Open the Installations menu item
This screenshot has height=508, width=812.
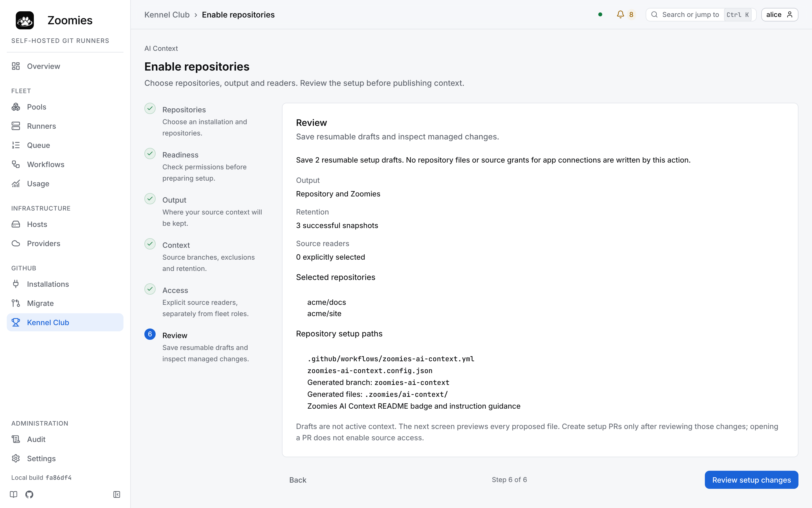(x=65, y=284)
